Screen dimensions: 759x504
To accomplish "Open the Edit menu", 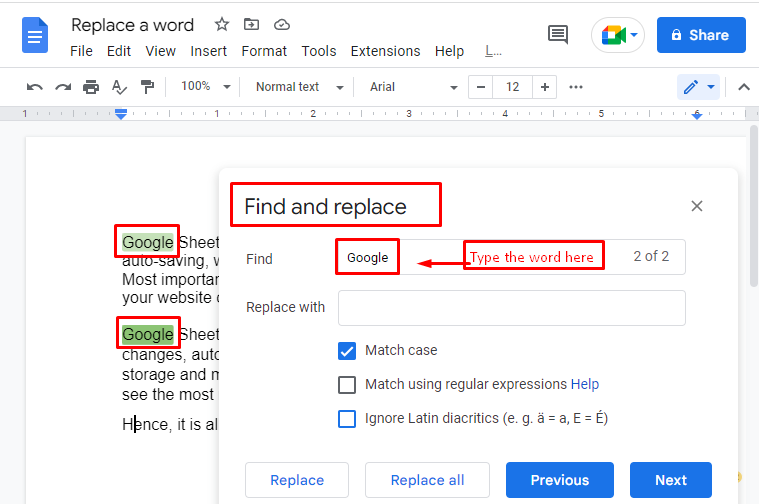I will tap(119, 51).
